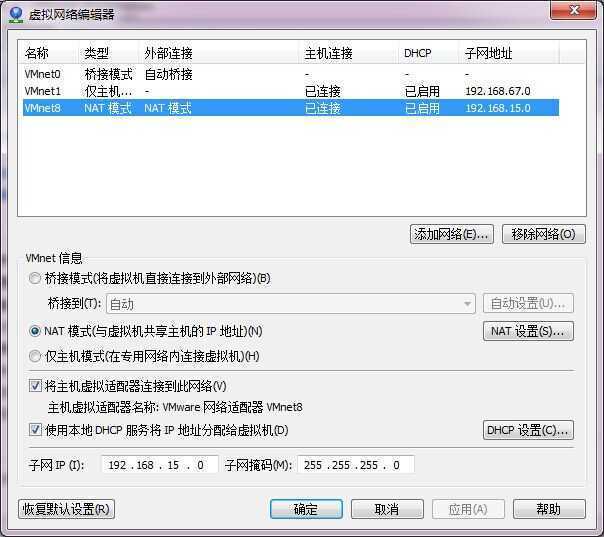Open NAT 设置(S)... dialog

tap(528, 331)
